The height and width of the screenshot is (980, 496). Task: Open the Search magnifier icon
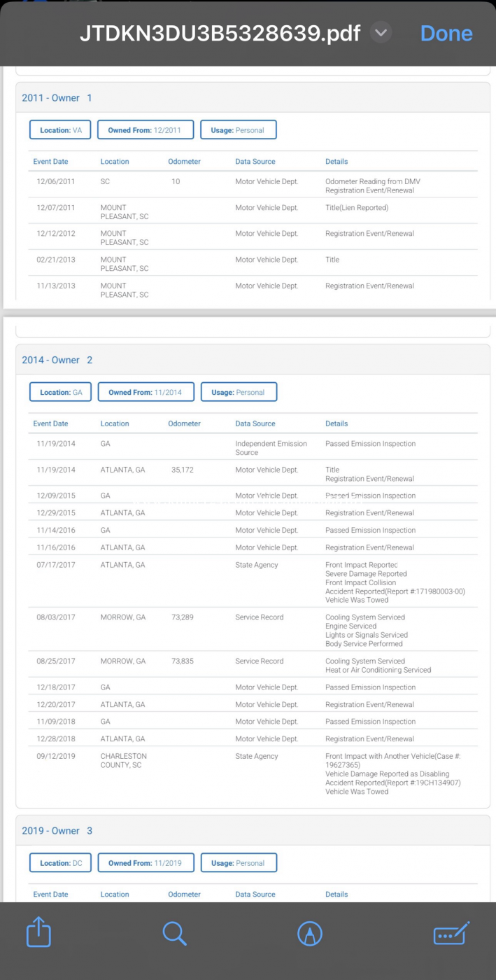[x=174, y=934]
